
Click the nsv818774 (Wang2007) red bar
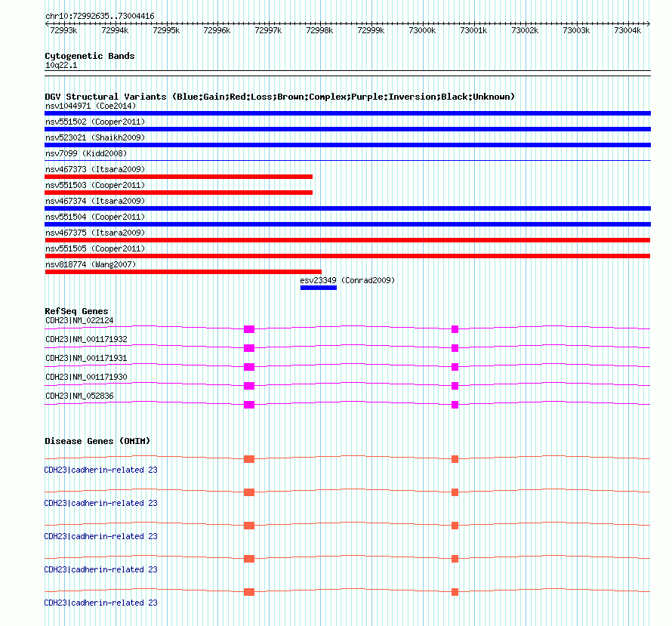[183, 272]
